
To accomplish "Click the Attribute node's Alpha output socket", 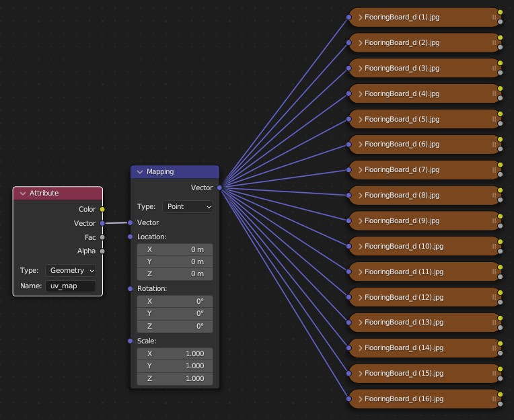I will tap(102, 251).
